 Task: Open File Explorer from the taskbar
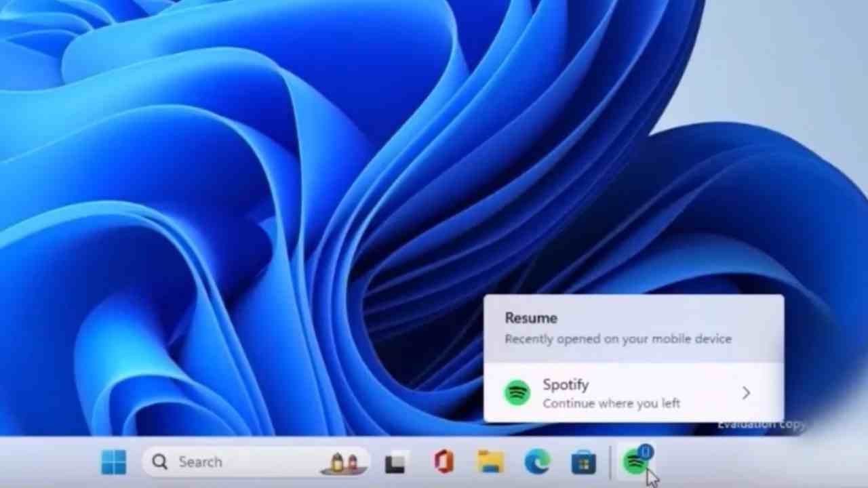pos(490,462)
